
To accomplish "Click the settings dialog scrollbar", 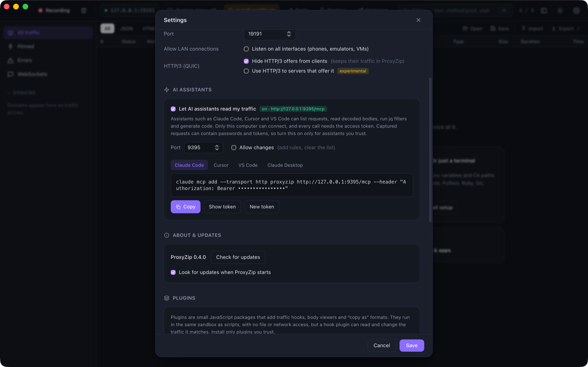I will click(430, 150).
